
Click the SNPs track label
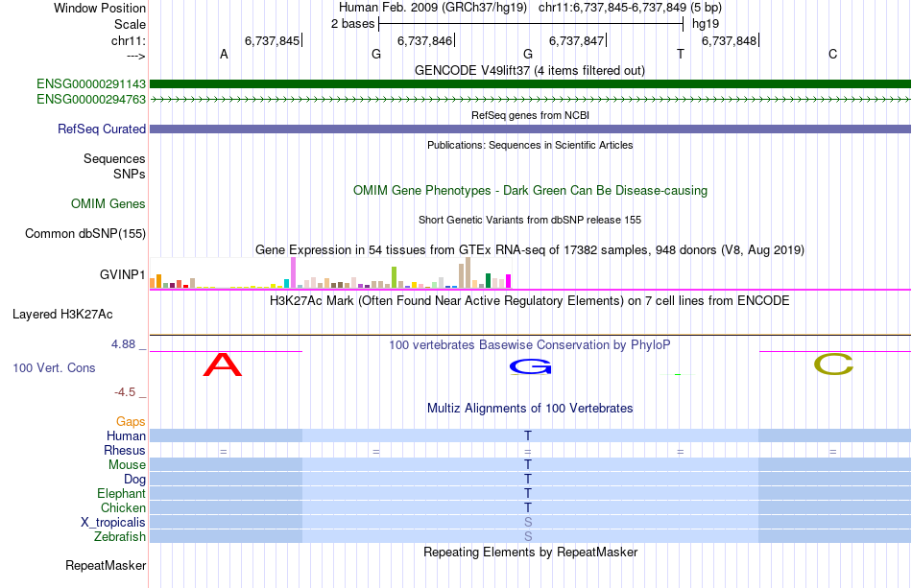tap(130, 174)
